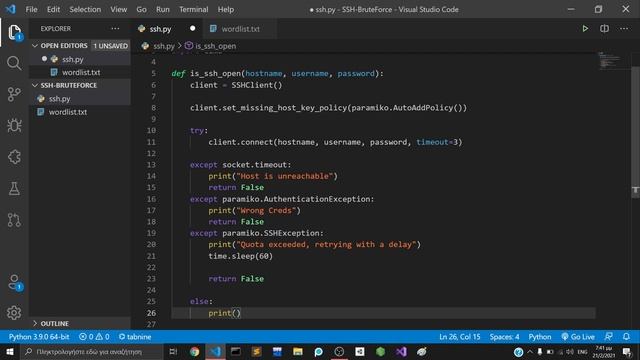The width and height of the screenshot is (640, 360).
Task: Run the Python file with play button
Action: (585, 29)
